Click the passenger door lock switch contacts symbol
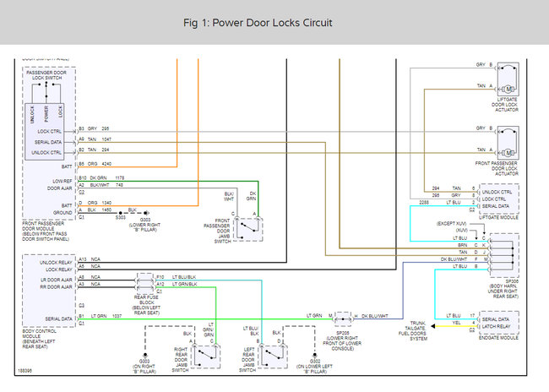The image size is (549, 392). 46,93
